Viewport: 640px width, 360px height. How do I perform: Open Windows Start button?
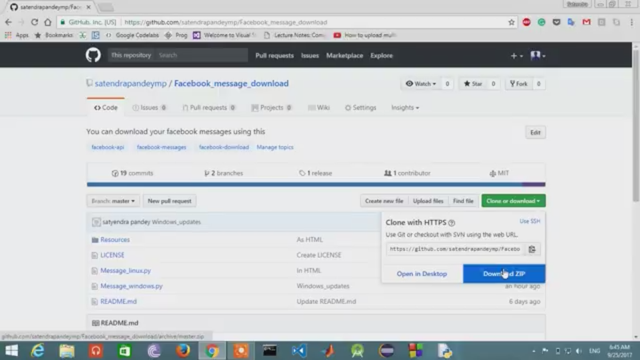pyautogui.click(x=11, y=351)
